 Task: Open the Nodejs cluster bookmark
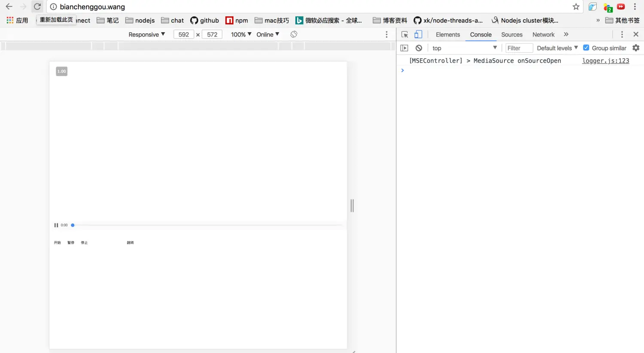[525, 20]
